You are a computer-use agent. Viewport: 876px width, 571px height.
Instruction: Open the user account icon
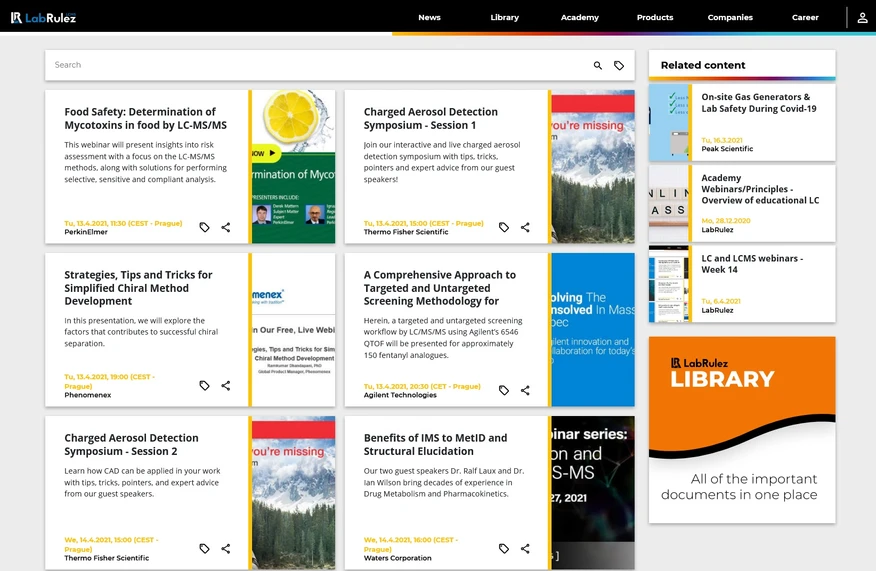[x=863, y=18]
